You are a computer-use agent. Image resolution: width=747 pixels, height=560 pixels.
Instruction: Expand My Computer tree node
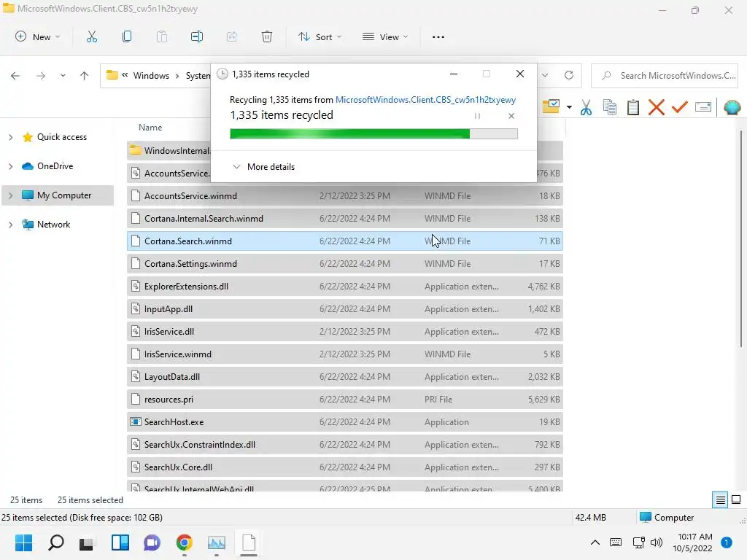point(10,195)
